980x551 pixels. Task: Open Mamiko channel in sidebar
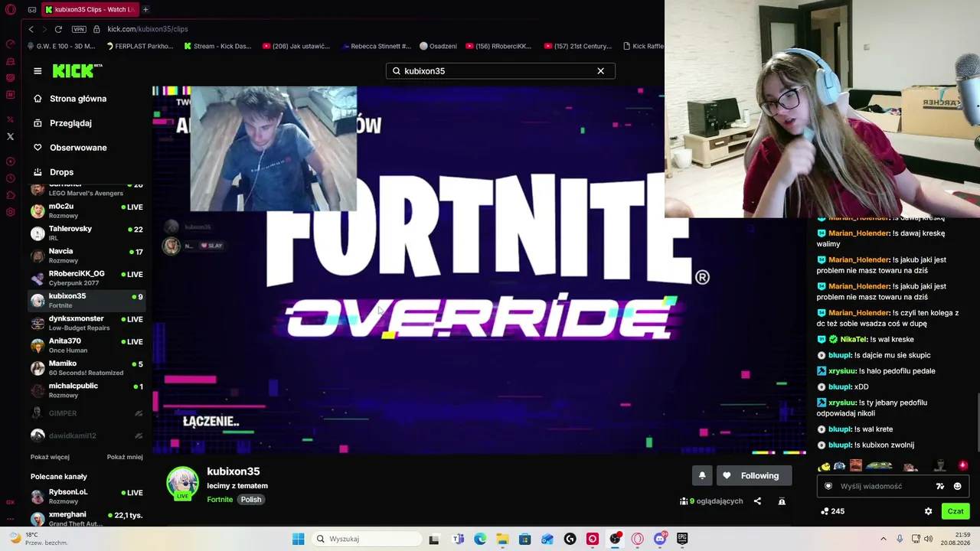point(87,367)
